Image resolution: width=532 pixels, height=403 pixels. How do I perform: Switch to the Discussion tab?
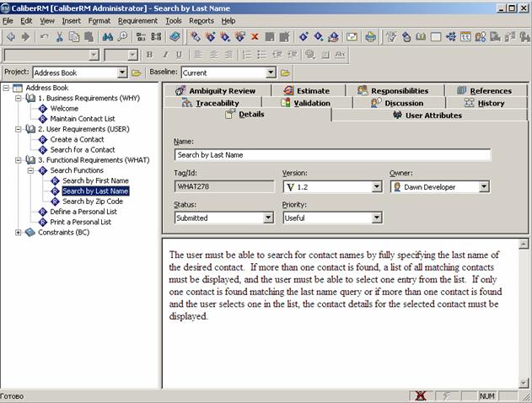coord(399,103)
